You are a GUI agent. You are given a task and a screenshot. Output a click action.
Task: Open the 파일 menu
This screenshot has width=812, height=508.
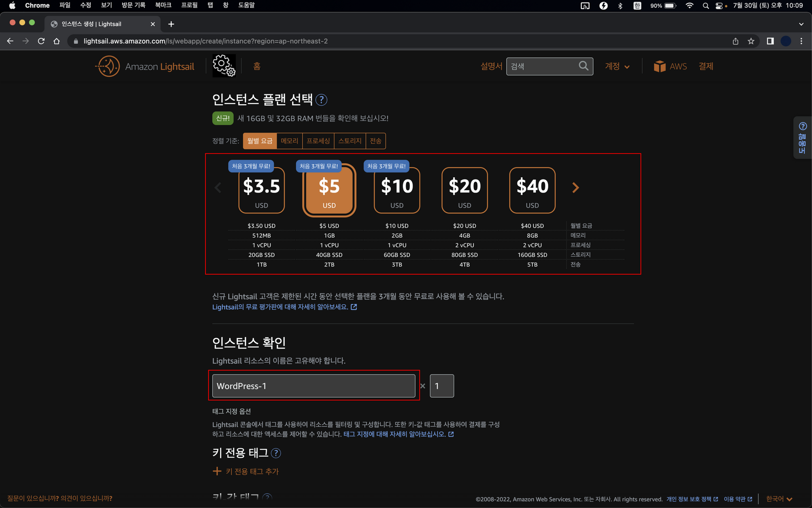pos(65,5)
